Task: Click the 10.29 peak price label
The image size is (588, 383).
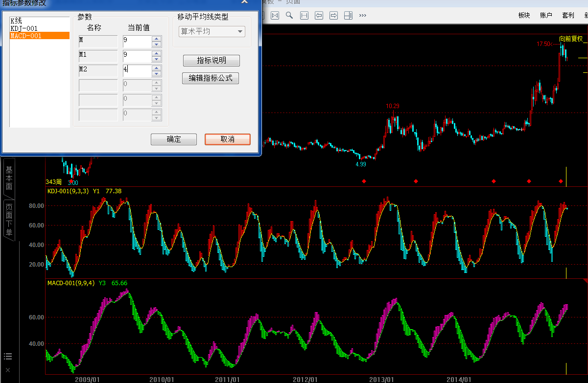Action: pos(393,106)
